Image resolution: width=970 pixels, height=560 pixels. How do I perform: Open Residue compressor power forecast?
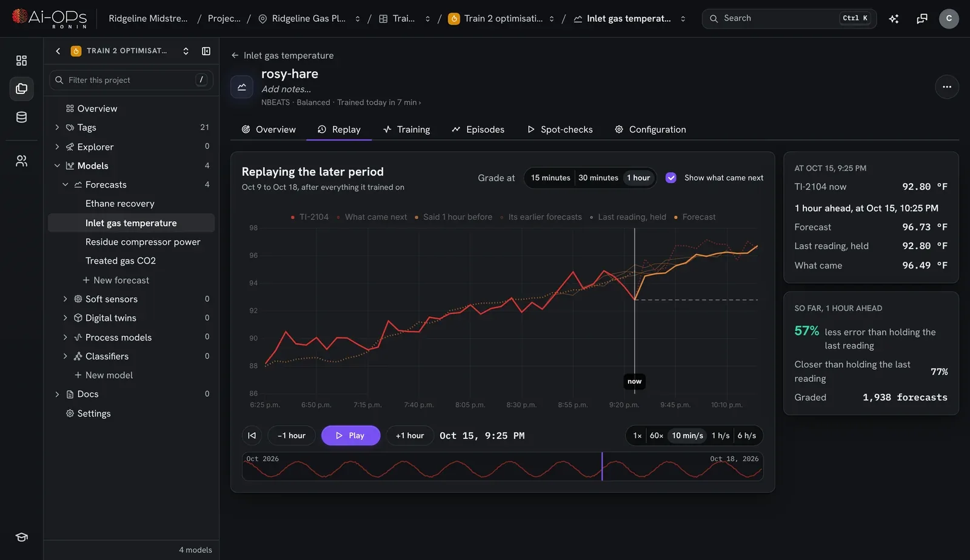point(142,242)
